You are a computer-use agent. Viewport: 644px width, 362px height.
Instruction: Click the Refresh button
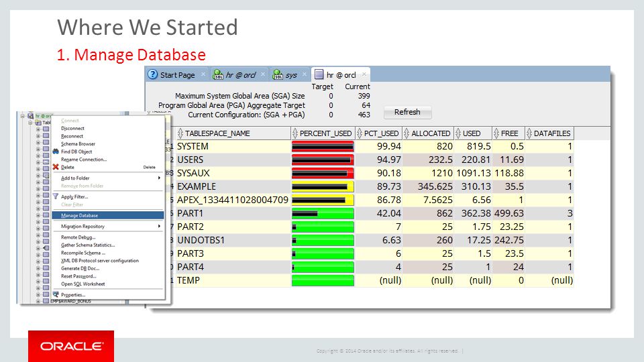pos(407,112)
